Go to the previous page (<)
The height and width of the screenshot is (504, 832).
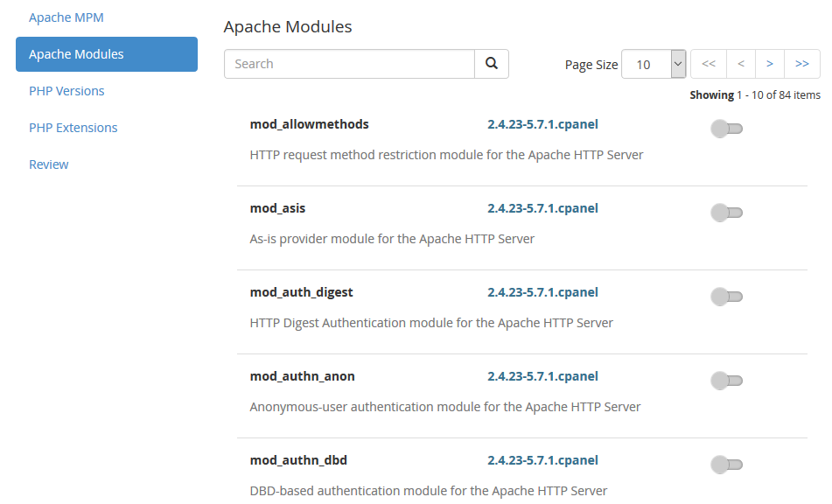[x=741, y=64]
